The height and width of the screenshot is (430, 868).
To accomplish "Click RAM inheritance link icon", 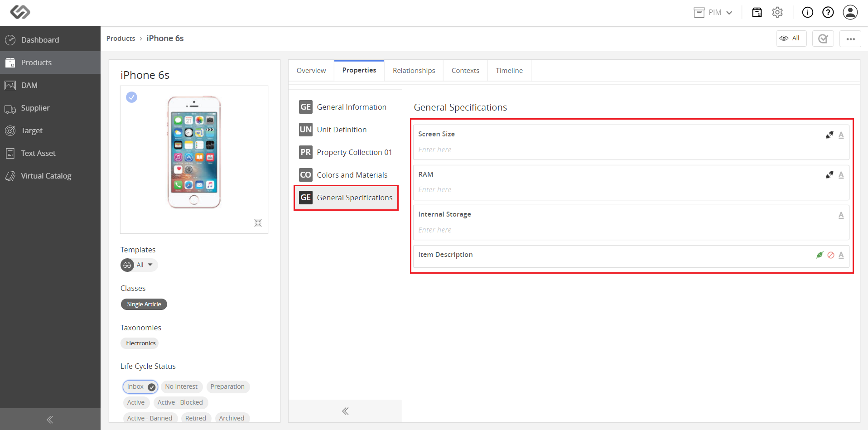I will (x=829, y=175).
